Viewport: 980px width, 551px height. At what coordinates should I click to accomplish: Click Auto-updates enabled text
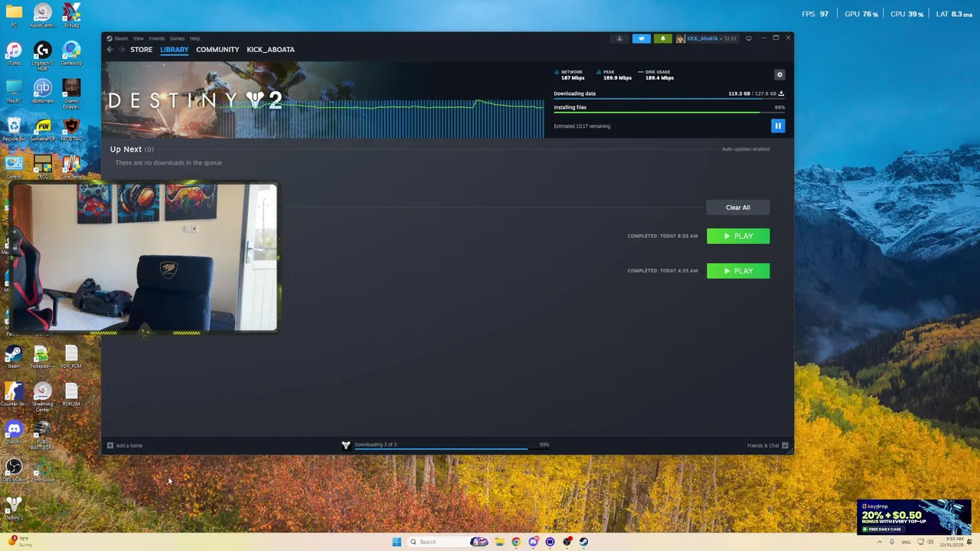point(746,149)
